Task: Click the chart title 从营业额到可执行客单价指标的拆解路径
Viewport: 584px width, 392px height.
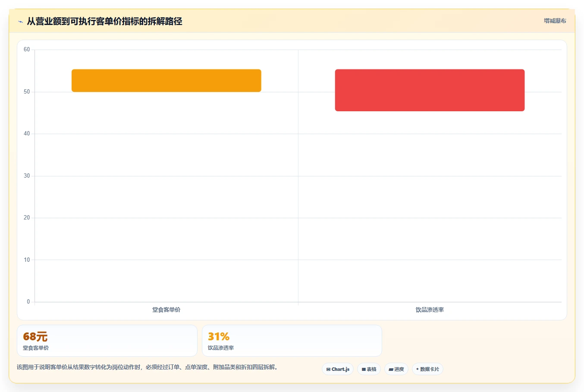Action: [x=104, y=21]
